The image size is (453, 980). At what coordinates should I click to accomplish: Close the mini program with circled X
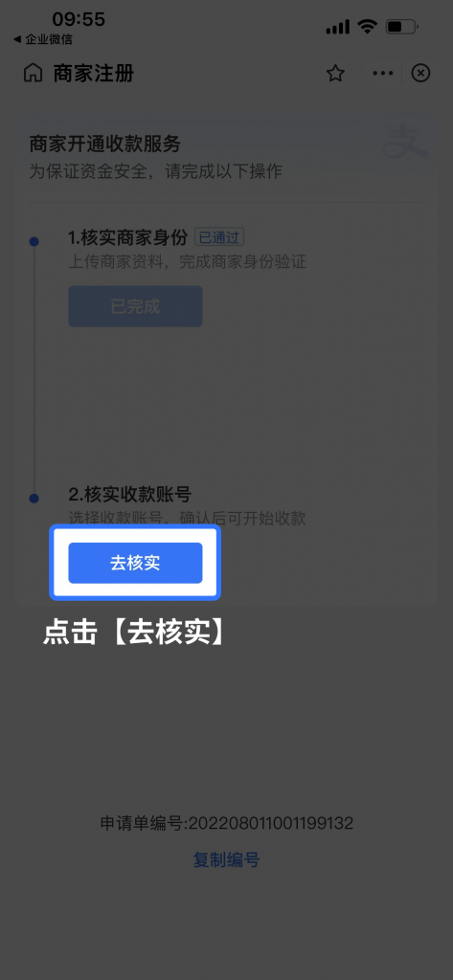(x=420, y=74)
